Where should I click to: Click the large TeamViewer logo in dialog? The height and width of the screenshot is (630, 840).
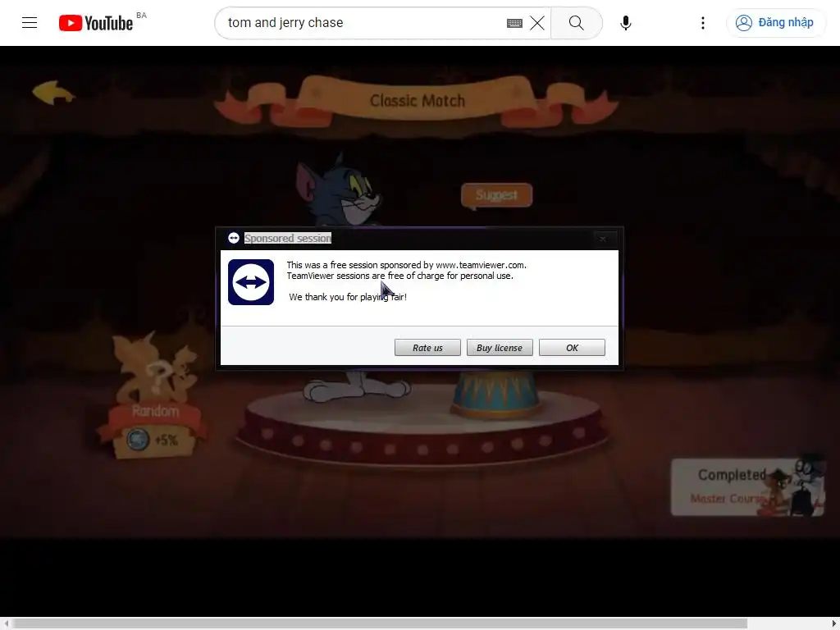[x=251, y=282]
